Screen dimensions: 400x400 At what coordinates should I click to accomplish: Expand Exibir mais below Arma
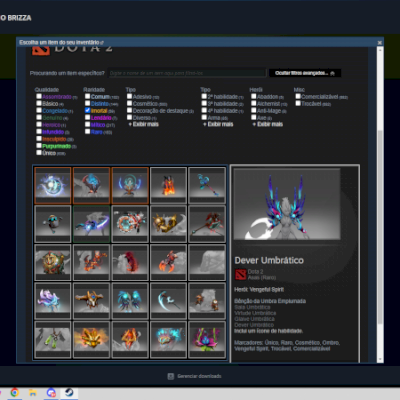coord(218,124)
